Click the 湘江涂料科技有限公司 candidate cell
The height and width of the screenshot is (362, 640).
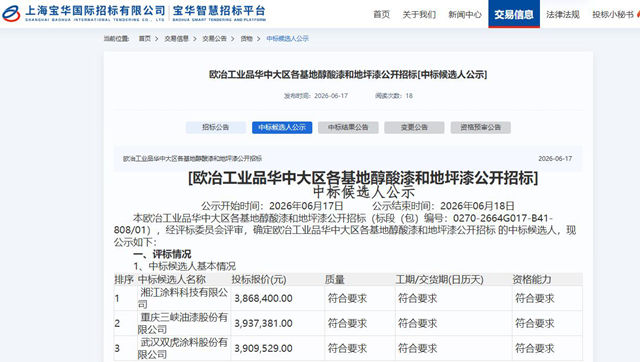183,298
